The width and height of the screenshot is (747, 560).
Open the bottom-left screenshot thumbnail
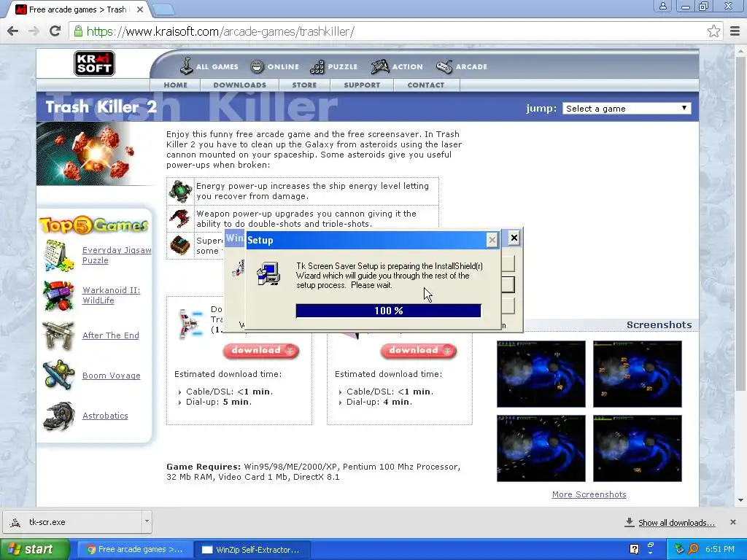coord(541,448)
